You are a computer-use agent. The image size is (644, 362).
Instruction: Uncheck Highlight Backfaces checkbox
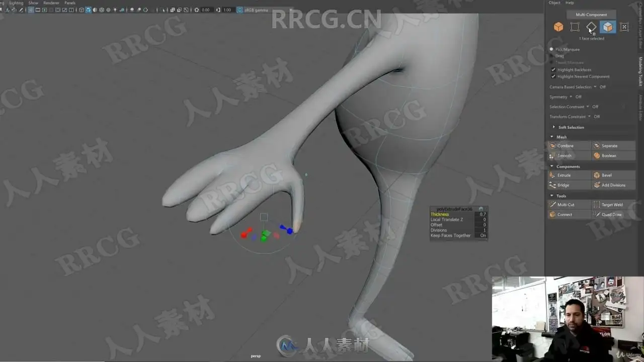[x=553, y=70]
